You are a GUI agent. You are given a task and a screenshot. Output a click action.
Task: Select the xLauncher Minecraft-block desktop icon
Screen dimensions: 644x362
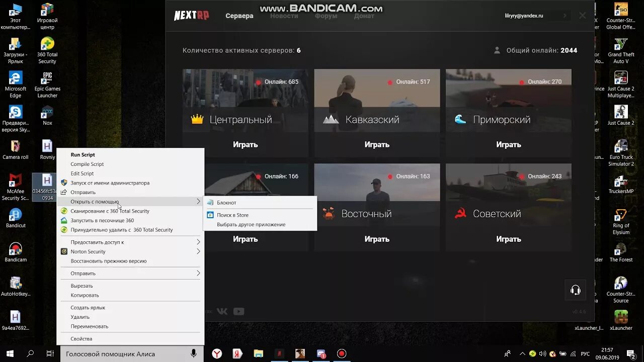pos(621,321)
